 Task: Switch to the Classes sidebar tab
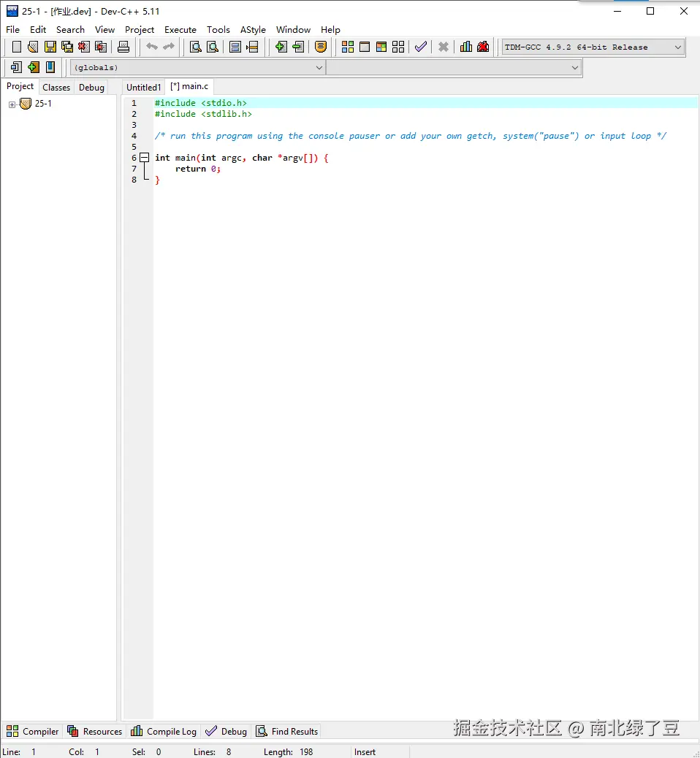56,87
